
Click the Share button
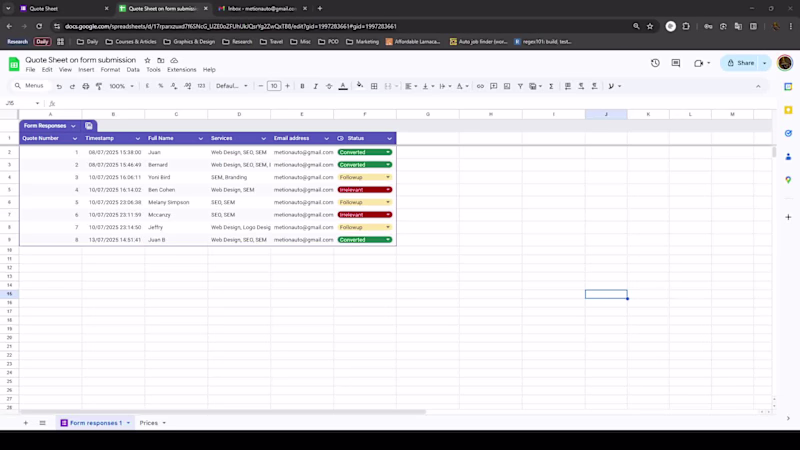(x=740, y=63)
